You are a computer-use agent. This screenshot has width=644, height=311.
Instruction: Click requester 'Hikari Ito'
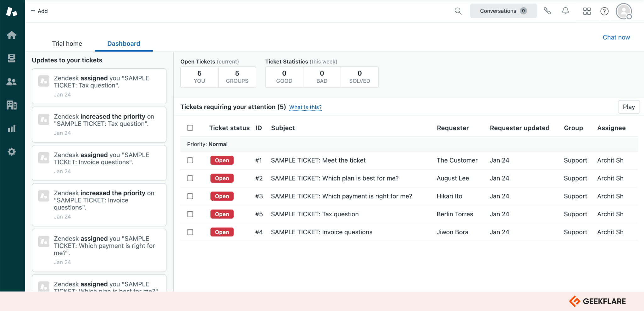point(449,196)
